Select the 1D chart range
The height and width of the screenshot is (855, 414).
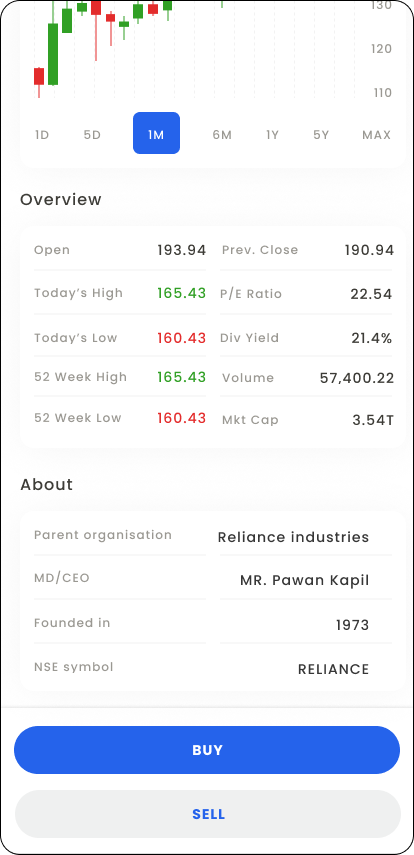click(42, 135)
